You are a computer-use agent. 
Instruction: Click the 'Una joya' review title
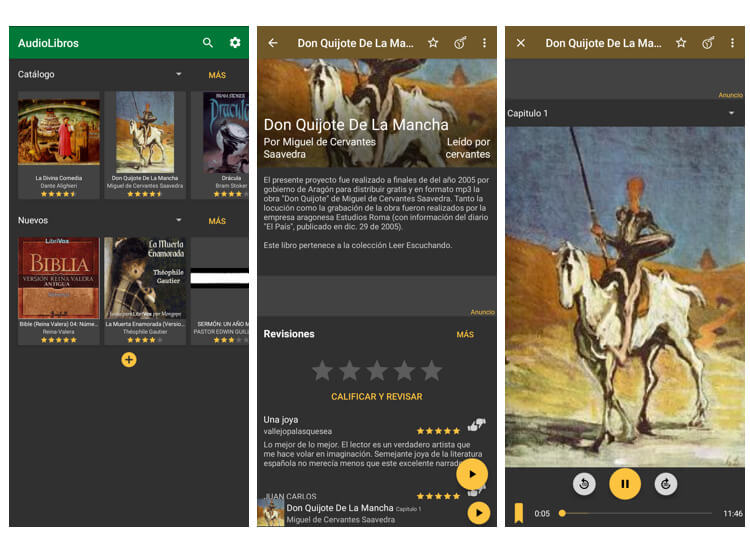point(281,419)
